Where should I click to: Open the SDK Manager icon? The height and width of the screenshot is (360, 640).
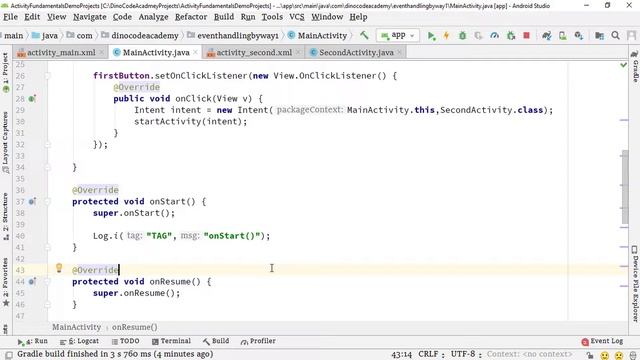(x=578, y=36)
